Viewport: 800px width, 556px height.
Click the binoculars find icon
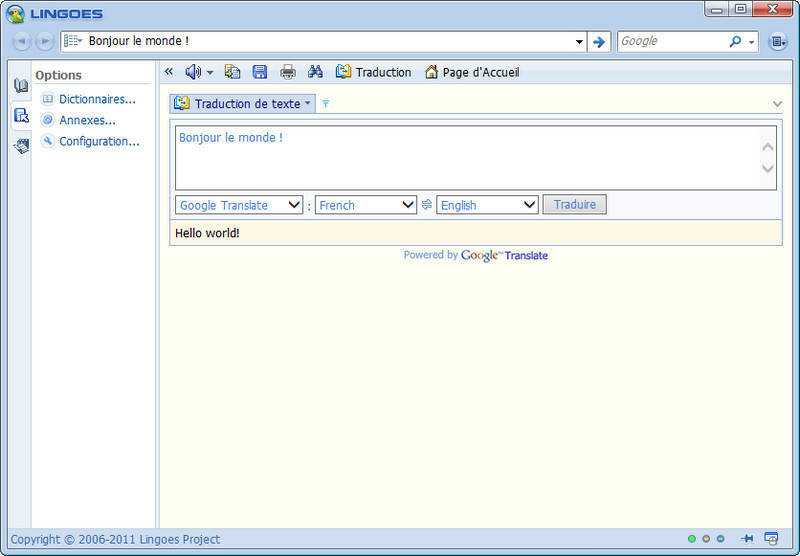tap(315, 72)
